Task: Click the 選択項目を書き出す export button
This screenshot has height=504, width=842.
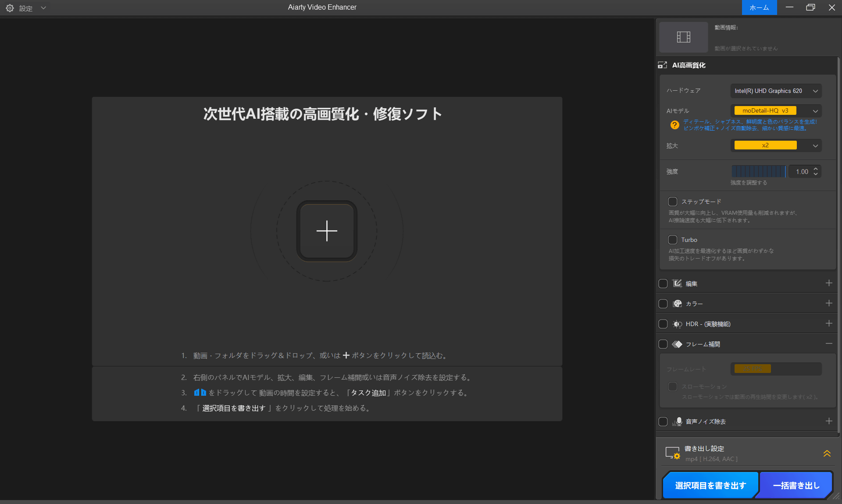Action: (x=710, y=486)
